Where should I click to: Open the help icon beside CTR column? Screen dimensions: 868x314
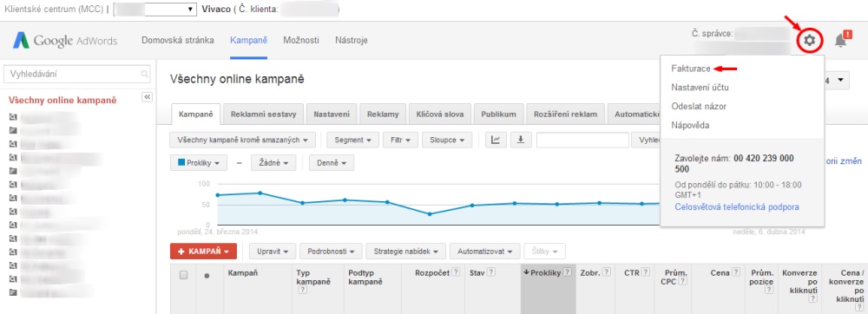pos(646,272)
